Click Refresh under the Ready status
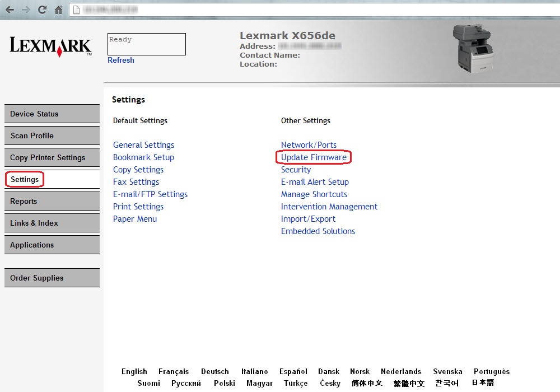This screenshot has height=392, width=560. coord(121,60)
